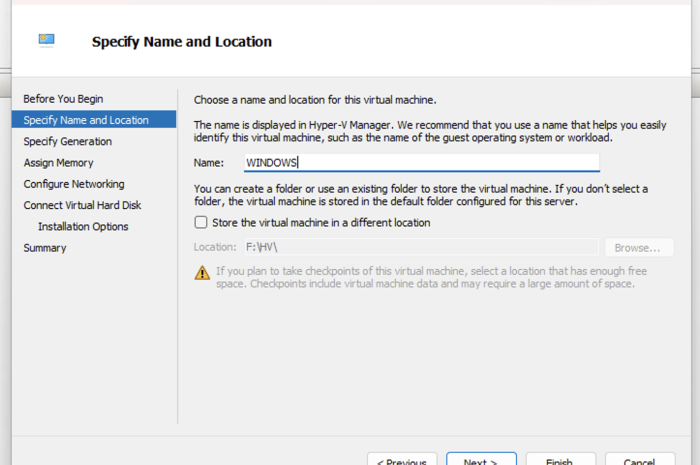Click the Location path field F:\HV\
This screenshot has width=700, height=465.
[420, 247]
